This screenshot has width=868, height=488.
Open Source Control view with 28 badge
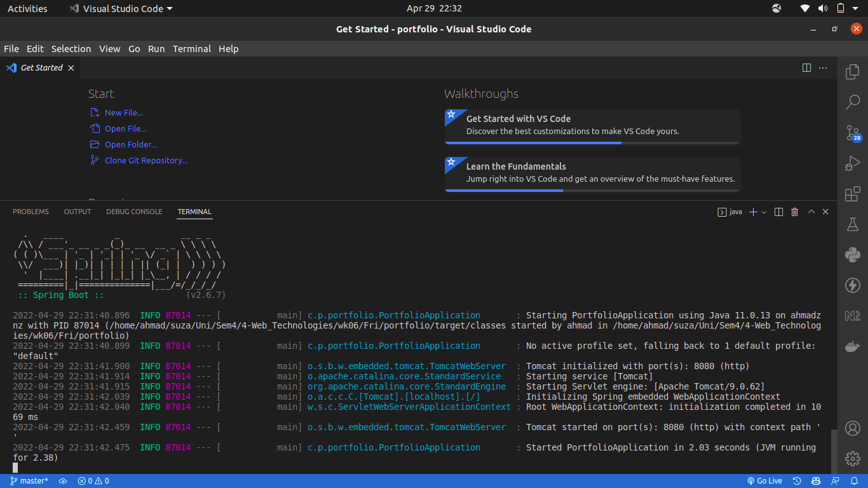point(853,133)
